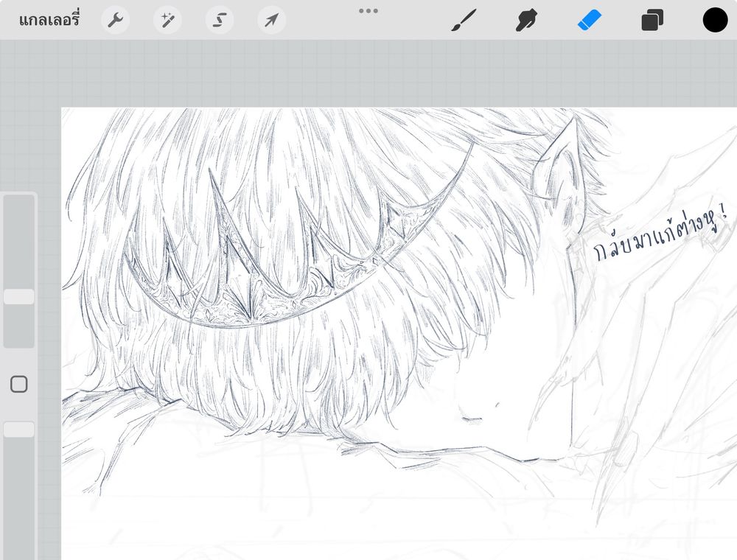Open the black color picker circle
The image size is (737, 560).
(715, 20)
